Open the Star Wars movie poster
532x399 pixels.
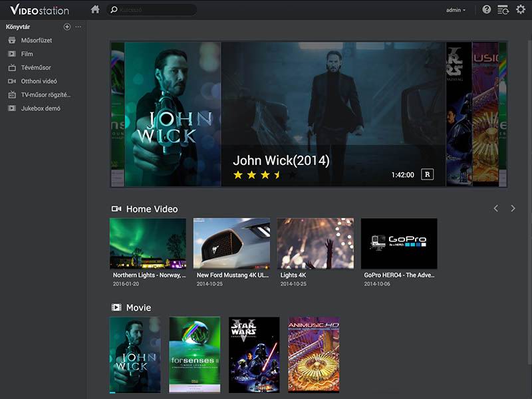254,354
